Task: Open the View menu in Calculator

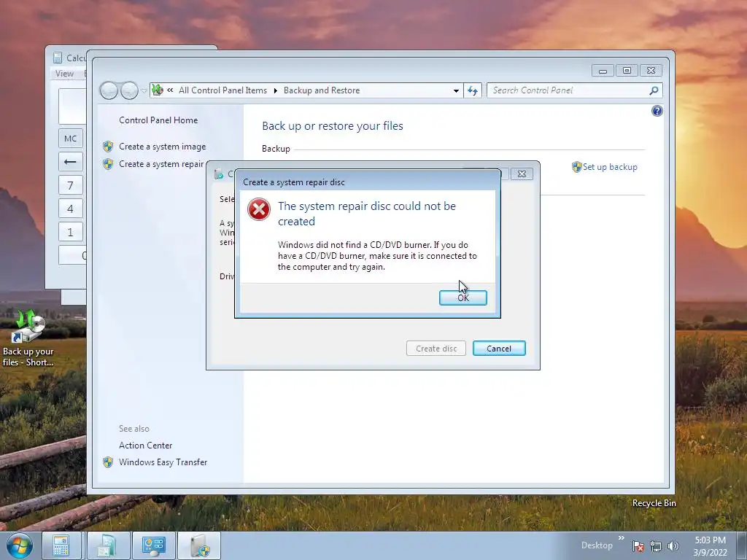Action: (64, 74)
